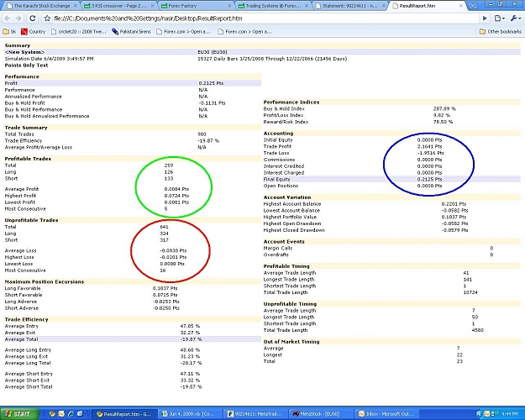Click Long Favorable value 0.1037 Pts
Screen dimensions: 525x420
pyautogui.click(x=165, y=288)
